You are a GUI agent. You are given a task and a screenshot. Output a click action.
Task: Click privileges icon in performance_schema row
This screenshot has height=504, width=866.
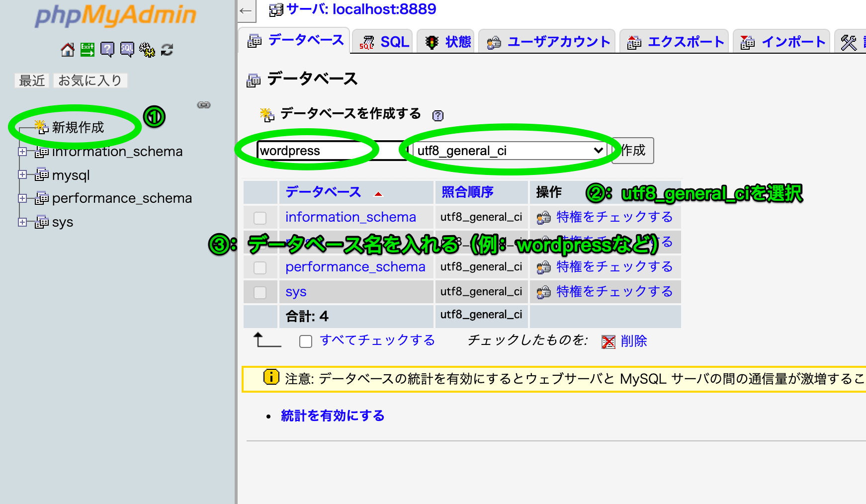pyautogui.click(x=544, y=267)
